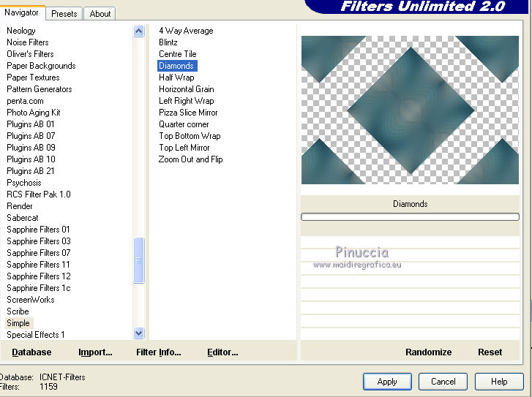532x397 pixels.
Task: Choose the Centre Tile filter
Action: [177, 54]
